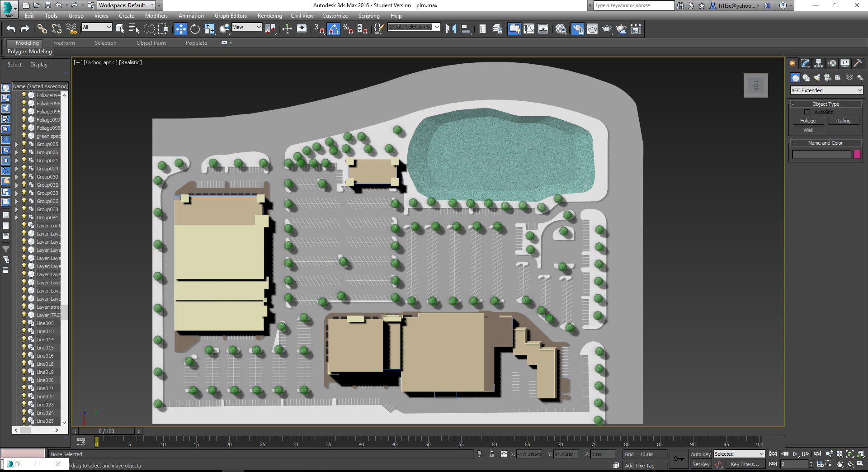Toggle Window/Crossing selection mode
The width and height of the screenshot is (868, 472).
(163, 29)
